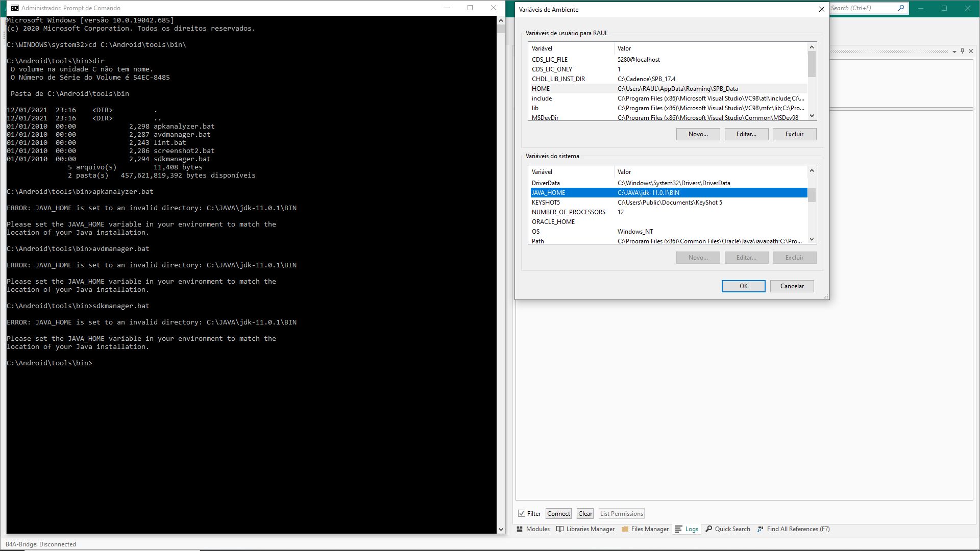Open the panel options dropdown arrow
This screenshot has height=551, width=980.
(954, 52)
